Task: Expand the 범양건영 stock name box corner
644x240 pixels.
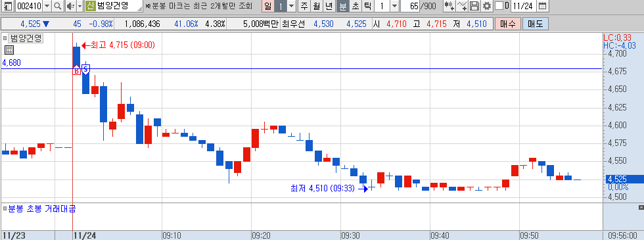Action: coord(140,8)
